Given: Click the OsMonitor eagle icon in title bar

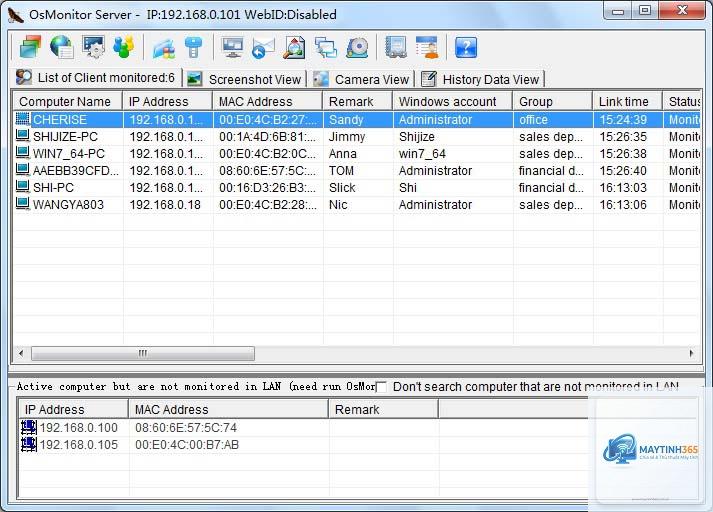Looking at the screenshot, I should pos(16,15).
